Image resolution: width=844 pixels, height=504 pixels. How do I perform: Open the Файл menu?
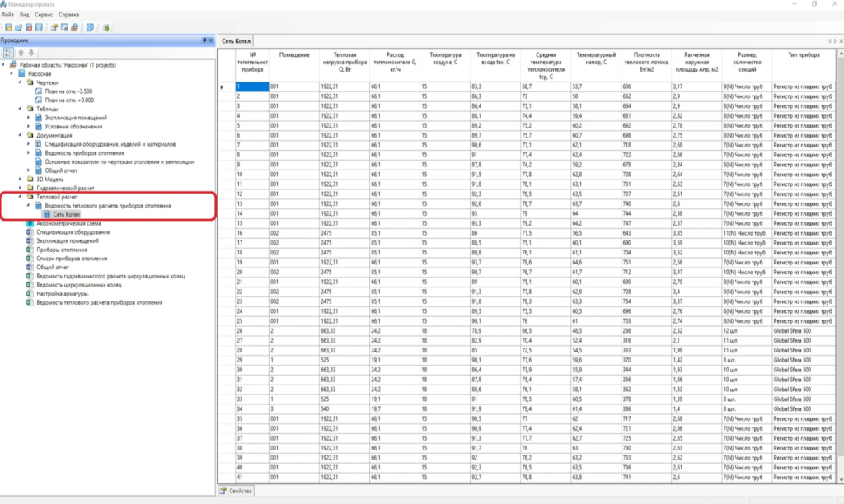pos(8,16)
